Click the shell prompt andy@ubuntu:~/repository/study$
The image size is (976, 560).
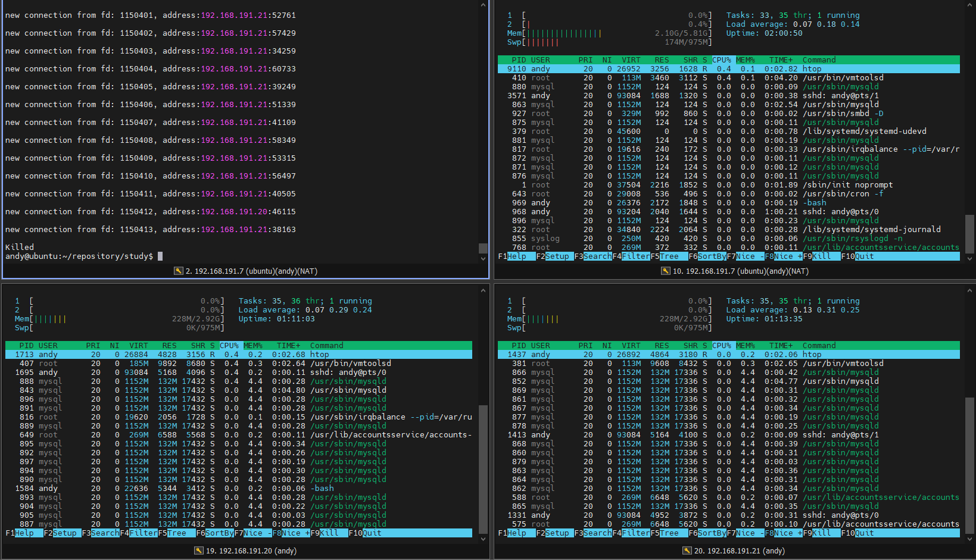(x=79, y=256)
